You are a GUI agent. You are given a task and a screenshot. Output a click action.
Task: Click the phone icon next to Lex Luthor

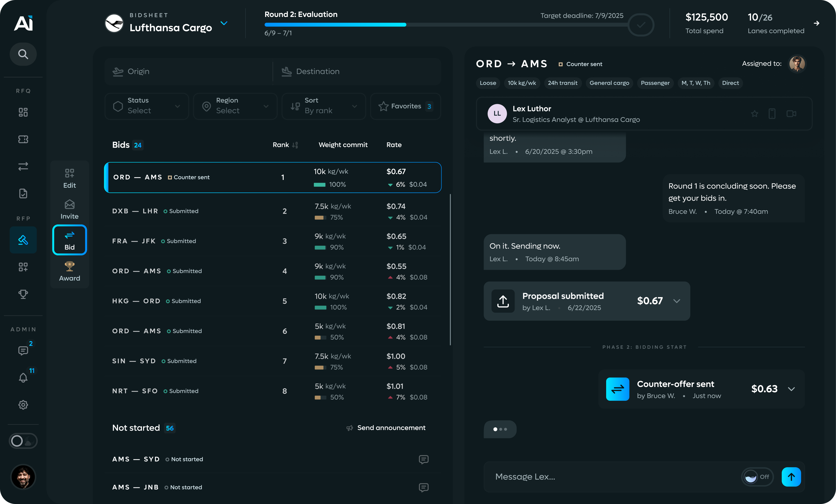point(772,114)
